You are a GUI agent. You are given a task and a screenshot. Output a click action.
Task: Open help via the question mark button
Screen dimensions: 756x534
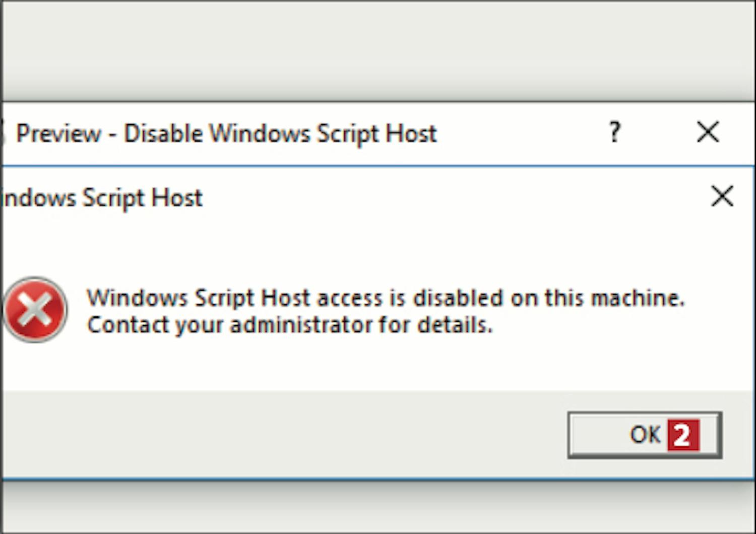tap(614, 132)
